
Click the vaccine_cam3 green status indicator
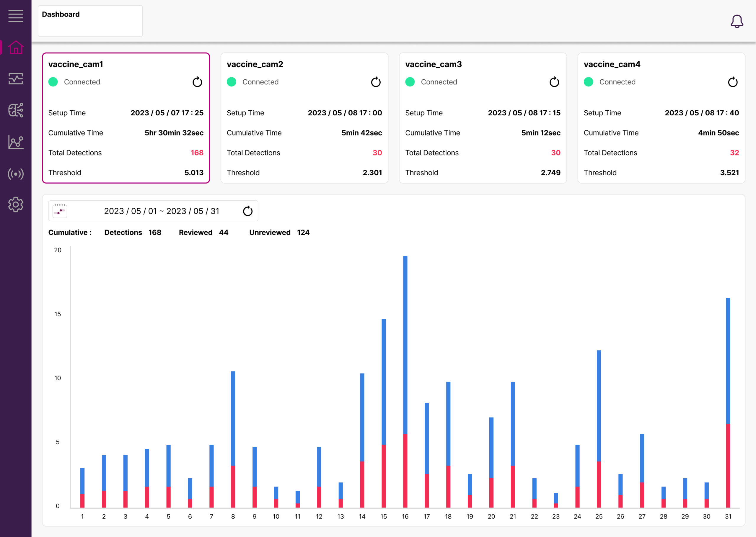coord(410,82)
